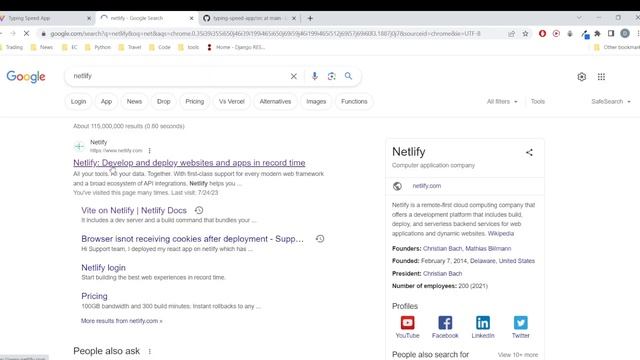Clear the Google search box text
This screenshot has height=360, width=640.
tap(293, 76)
